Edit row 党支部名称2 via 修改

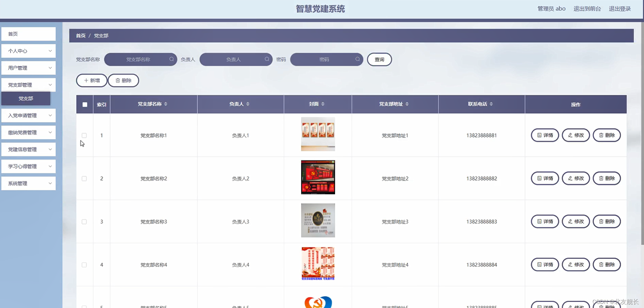tap(576, 178)
